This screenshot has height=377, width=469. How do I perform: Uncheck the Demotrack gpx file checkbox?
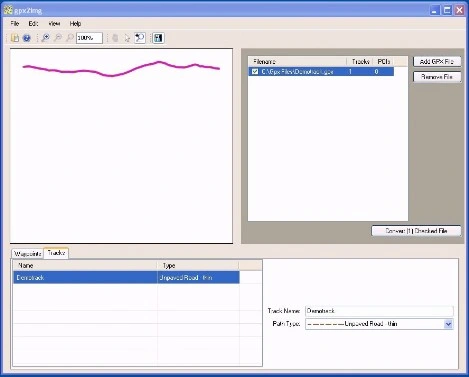click(255, 72)
